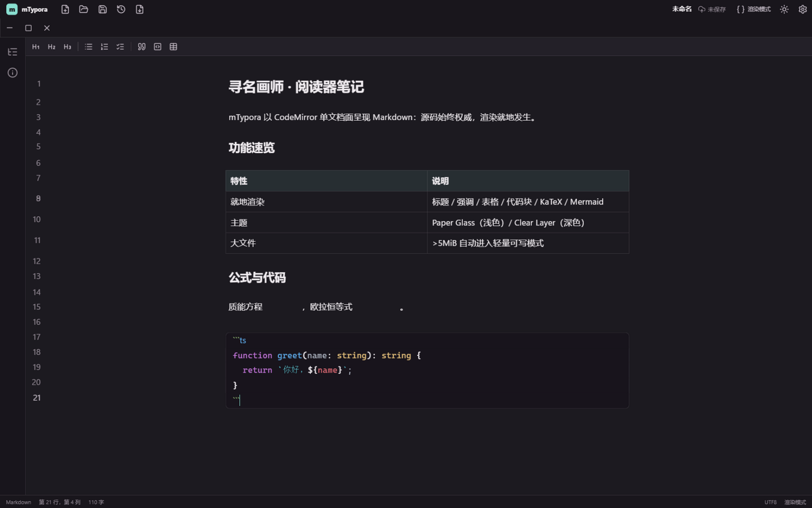Screen dimensions: 812x508
Task: Click the heading 寻名画师 · 阅读器笔记
Action: [296, 87]
